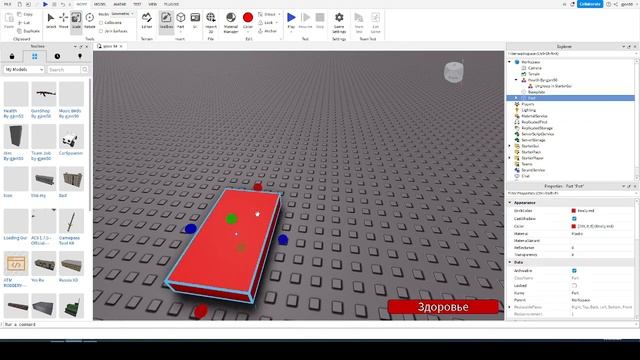The height and width of the screenshot is (360, 640).
Task: Start the game with the Play button
Action: click(291, 21)
